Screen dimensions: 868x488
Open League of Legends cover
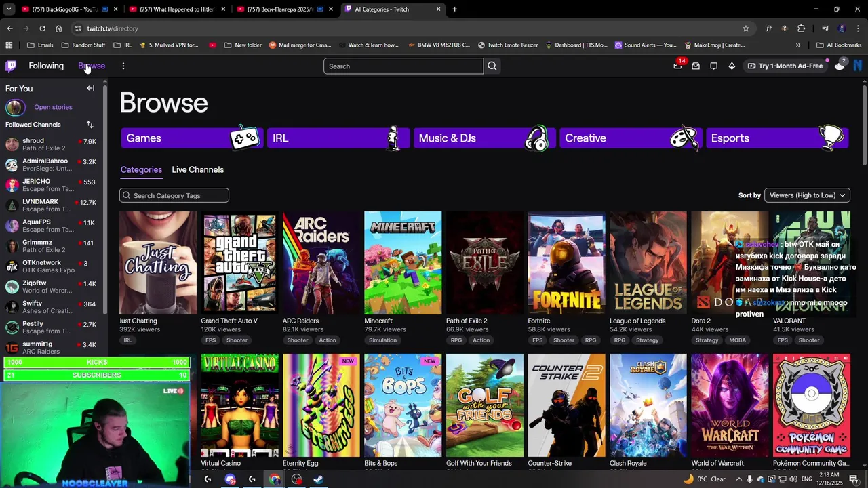(648, 263)
